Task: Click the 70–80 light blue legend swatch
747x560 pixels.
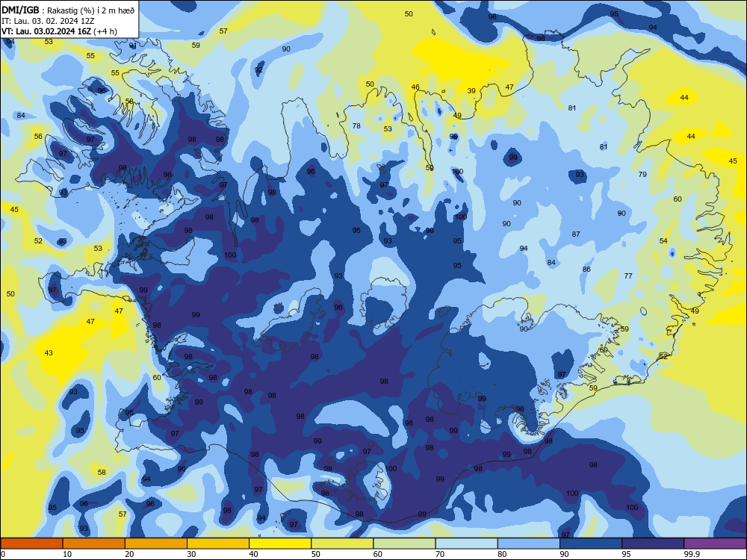Action: click(x=466, y=544)
